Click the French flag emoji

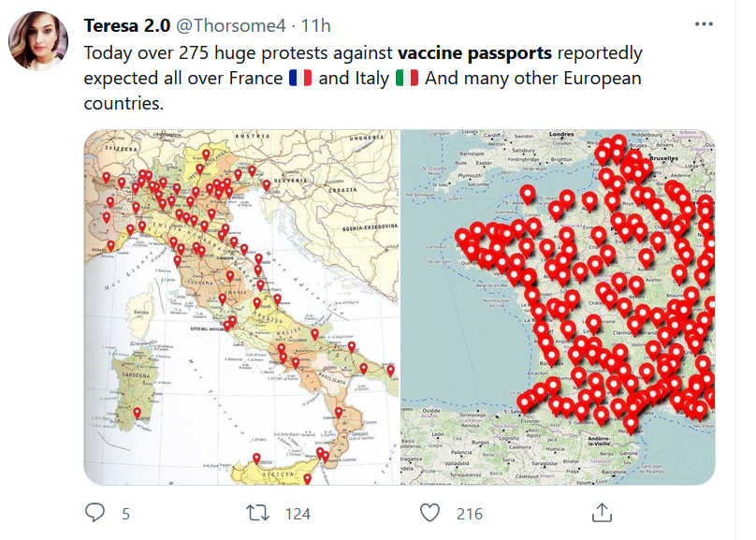pyautogui.click(x=299, y=79)
